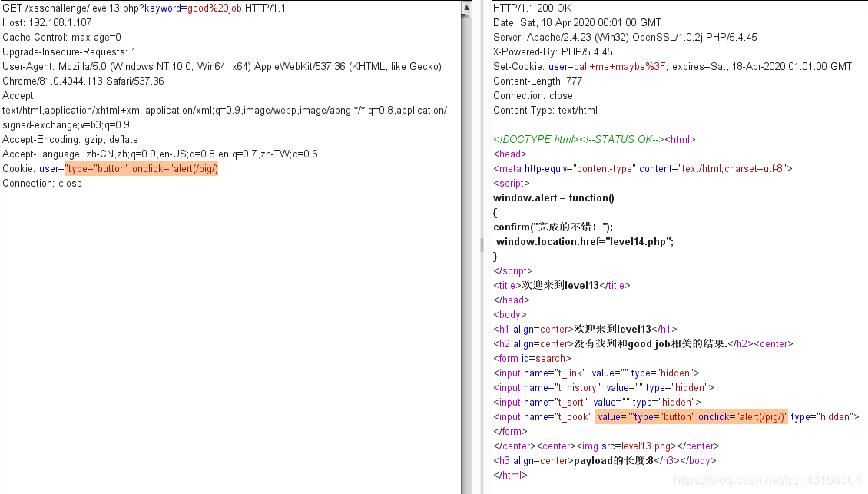Click the input name="t_history" line
868x494 pixels.
tap(604, 388)
